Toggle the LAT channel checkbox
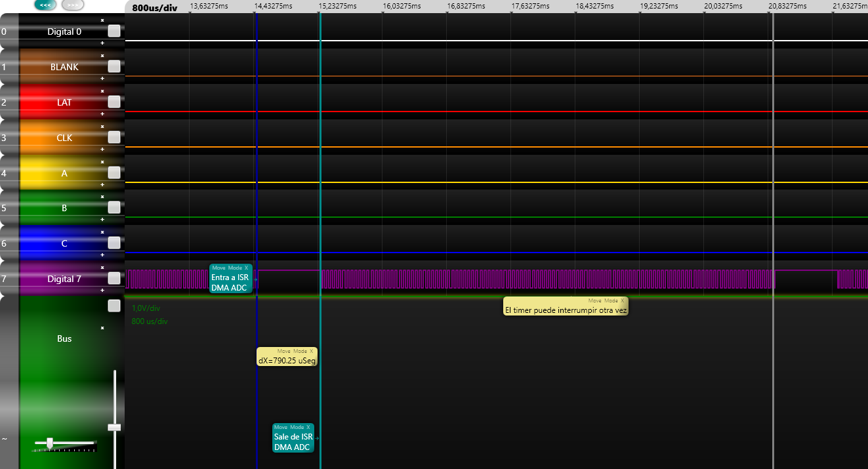Screen dimensions: 868x469 pyautogui.click(x=114, y=102)
